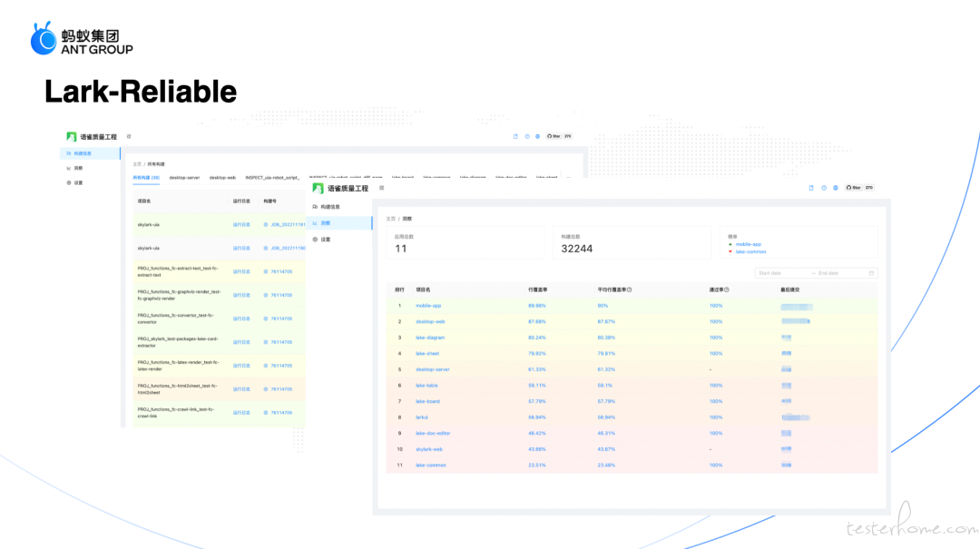The width and height of the screenshot is (980, 549).
Task: Switch to desktop-web tab in back window
Action: (222, 178)
